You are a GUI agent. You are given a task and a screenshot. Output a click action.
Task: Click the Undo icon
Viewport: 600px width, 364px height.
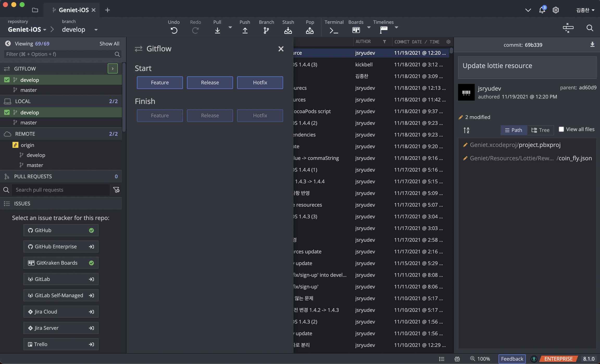point(174,30)
